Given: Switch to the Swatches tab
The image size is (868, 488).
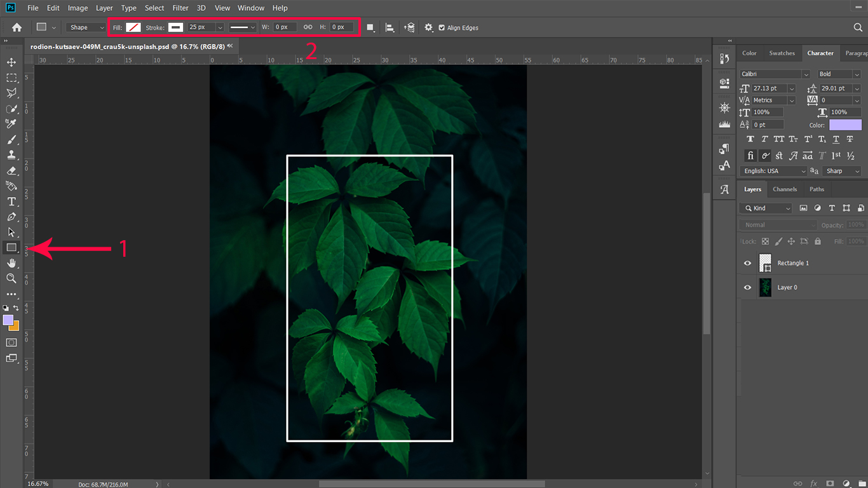Looking at the screenshot, I should (x=782, y=53).
